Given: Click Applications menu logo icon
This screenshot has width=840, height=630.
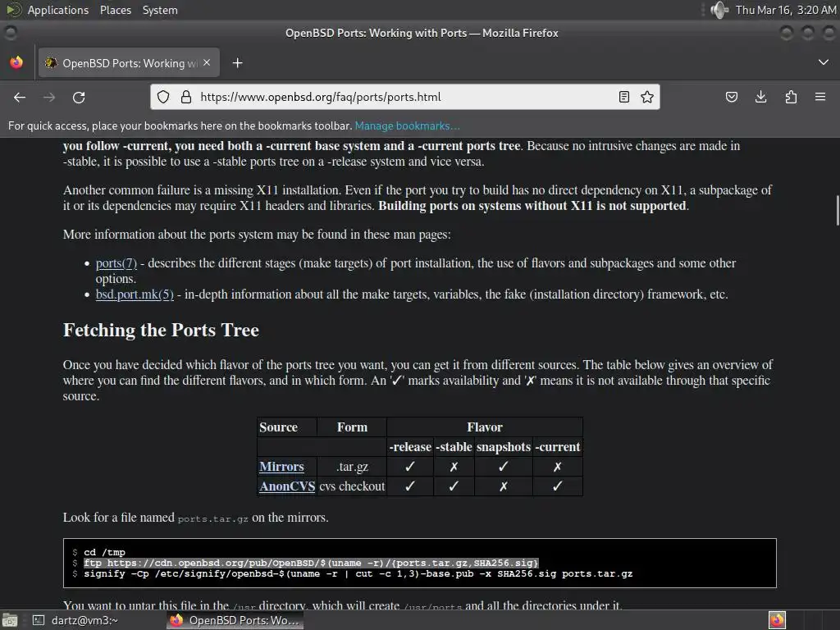Looking at the screenshot, I should coord(13,10).
